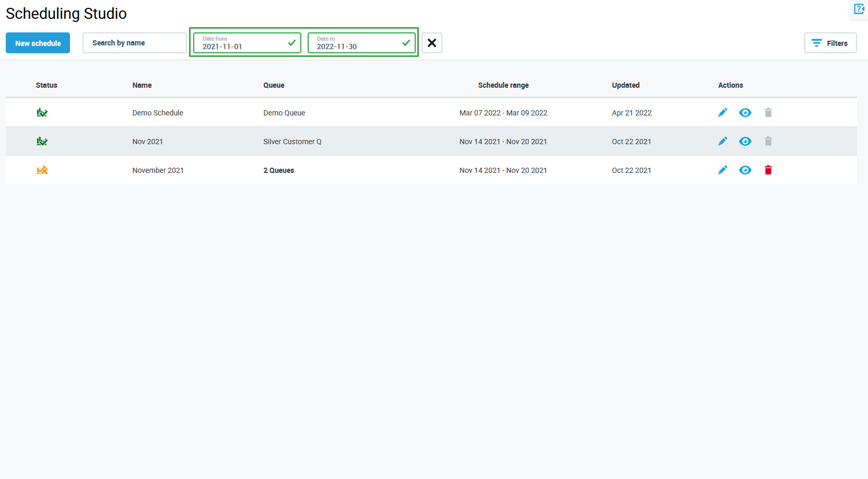This screenshot has height=479, width=868.
Task: Open the Filters panel
Action: [x=830, y=43]
